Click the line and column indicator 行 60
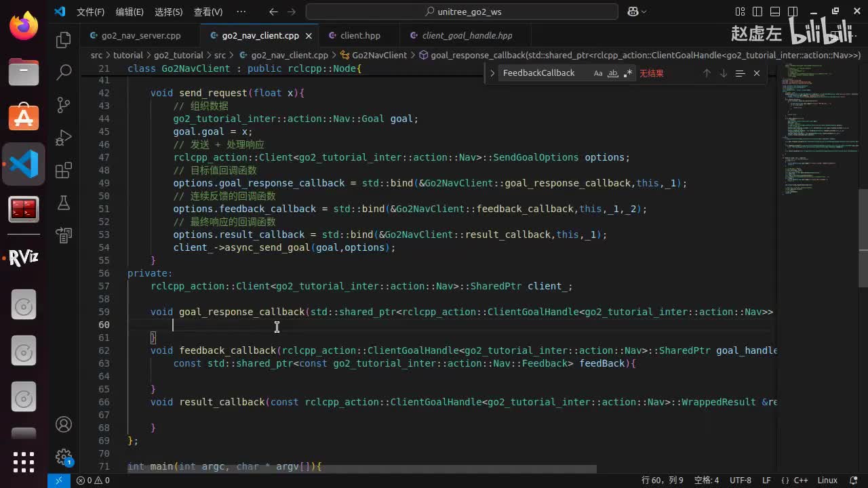Screen dimensions: 868x488 click(662, 480)
